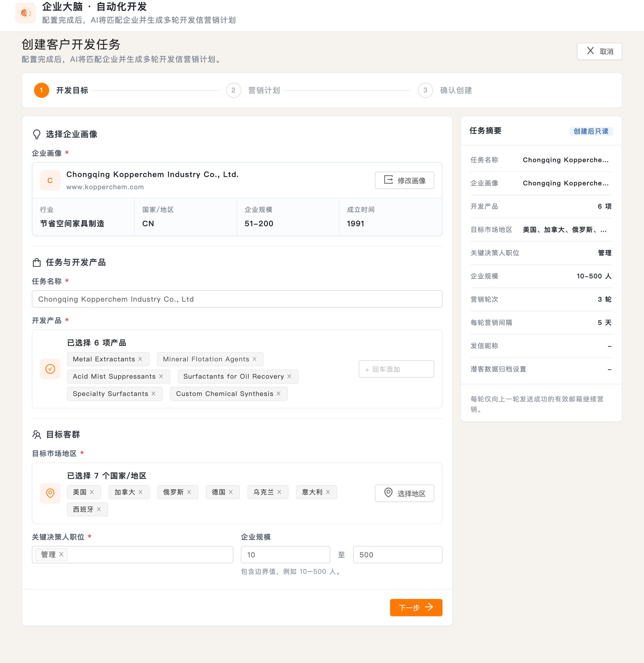644x663 pixels.
Task: Go to step 2 营销计划
Action: click(x=253, y=90)
